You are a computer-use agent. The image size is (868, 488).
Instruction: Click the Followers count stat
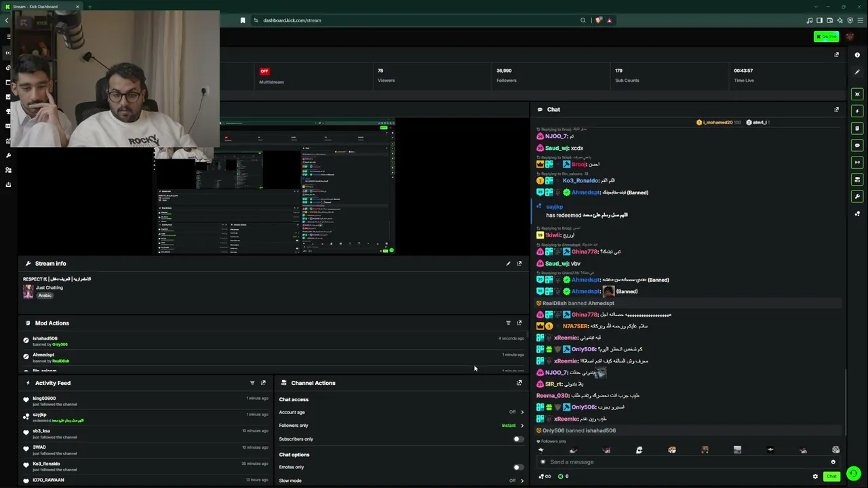click(x=506, y=75)
